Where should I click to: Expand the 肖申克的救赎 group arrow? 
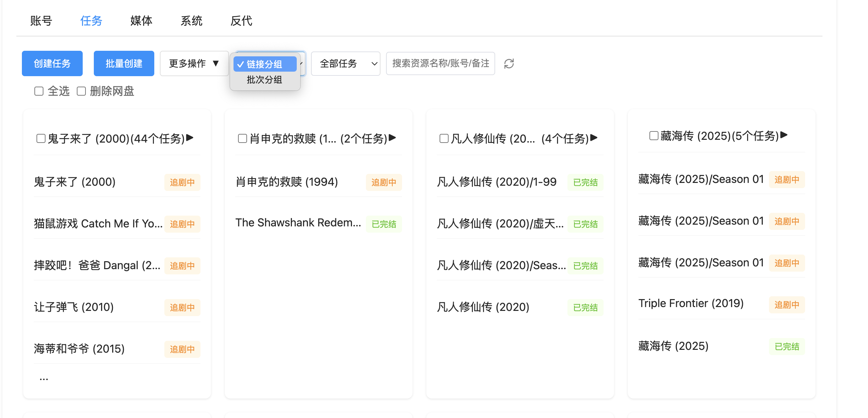pos(392,138)
